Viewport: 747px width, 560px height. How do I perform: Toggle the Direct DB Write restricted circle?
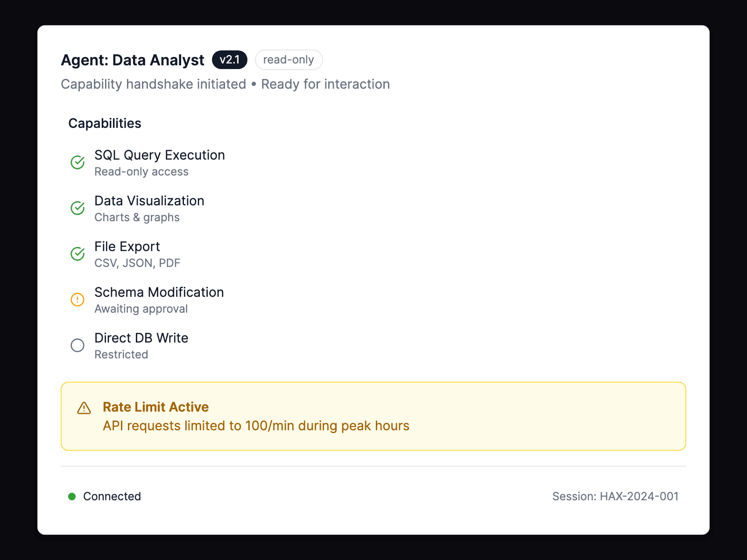click(78, 345)
